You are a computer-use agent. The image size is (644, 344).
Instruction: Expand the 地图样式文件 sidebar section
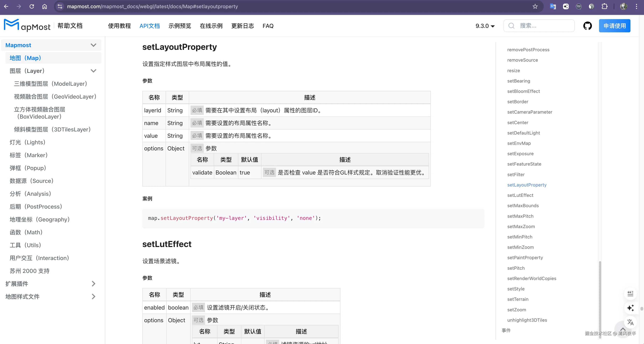coord(93,296)
